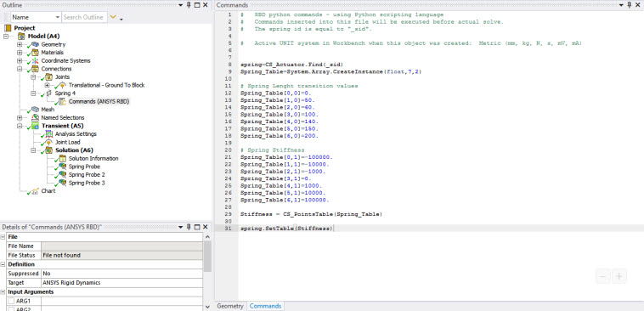The width and height of the screenshot is (644, 311).
Task: Click the Details panel vertical scrollbar
Action: (207, 256)
